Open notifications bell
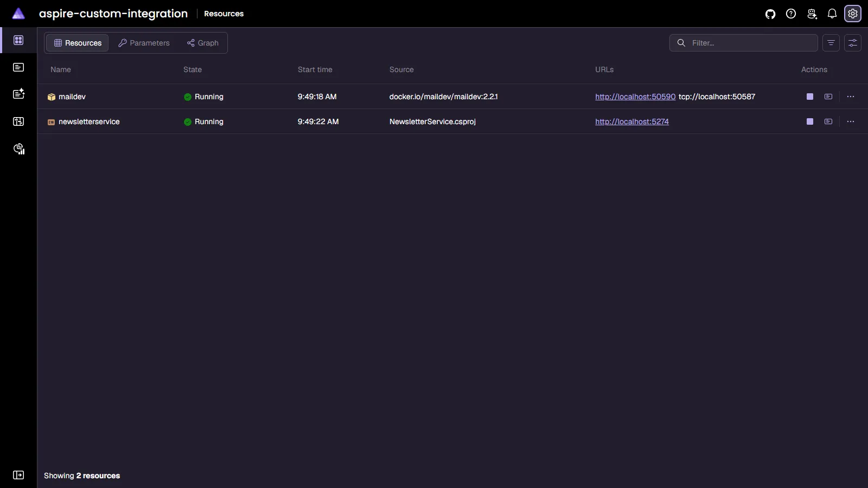This screenshot has height=488, width=868. [832, 14]
